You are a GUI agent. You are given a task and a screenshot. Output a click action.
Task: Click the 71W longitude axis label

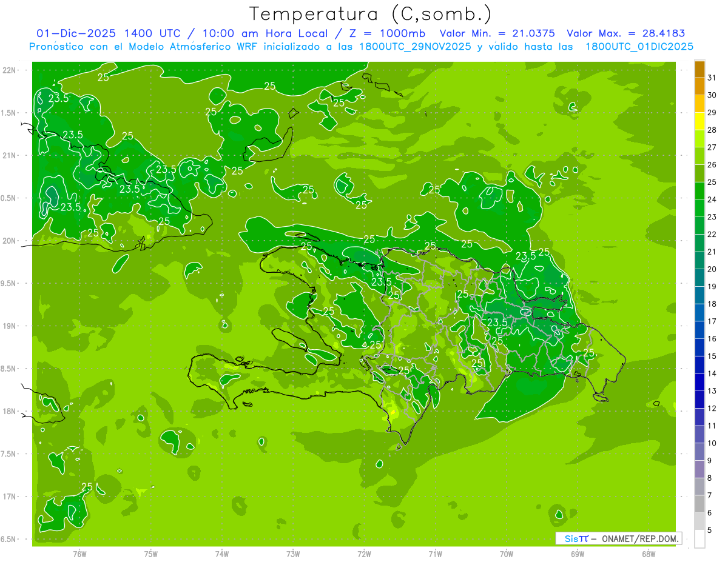click(435, 554)
